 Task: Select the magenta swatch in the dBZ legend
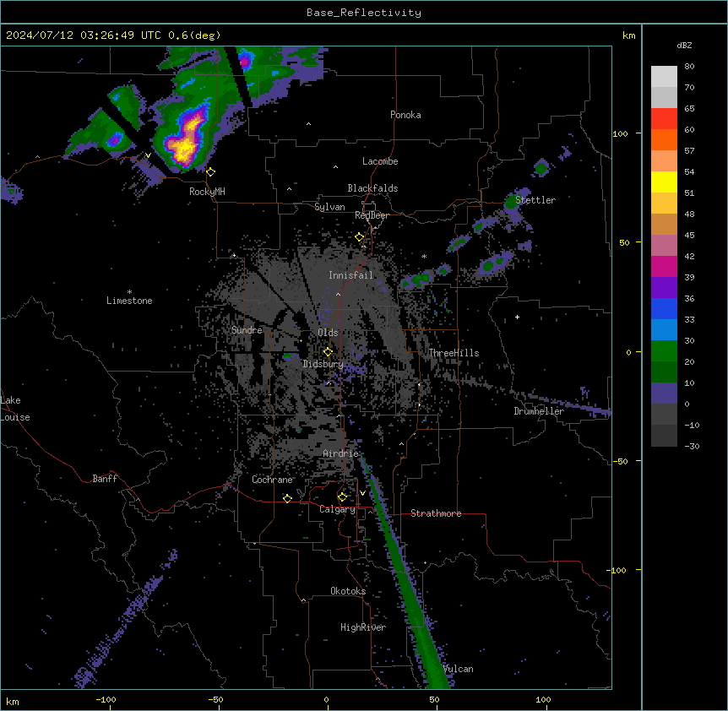click(664, 266)
